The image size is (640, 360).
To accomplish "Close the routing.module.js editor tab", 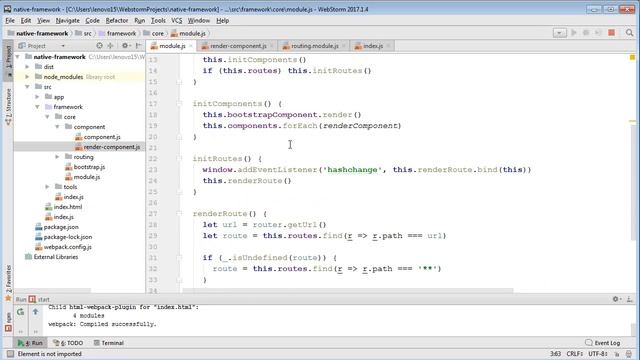I will pyautogui.click(x=344, y=46).
